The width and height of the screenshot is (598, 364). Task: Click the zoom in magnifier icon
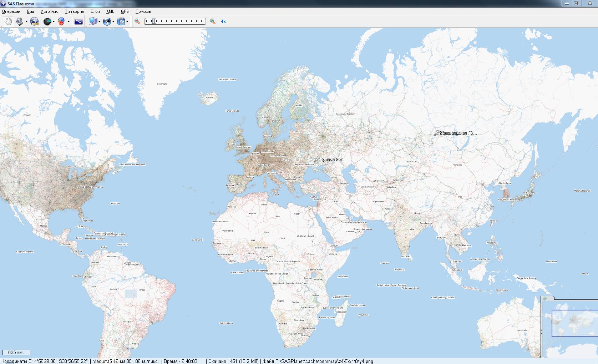213,21
